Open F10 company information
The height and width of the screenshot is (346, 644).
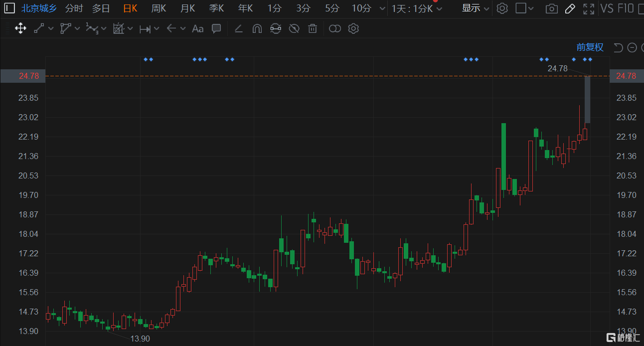click(626, 8)
